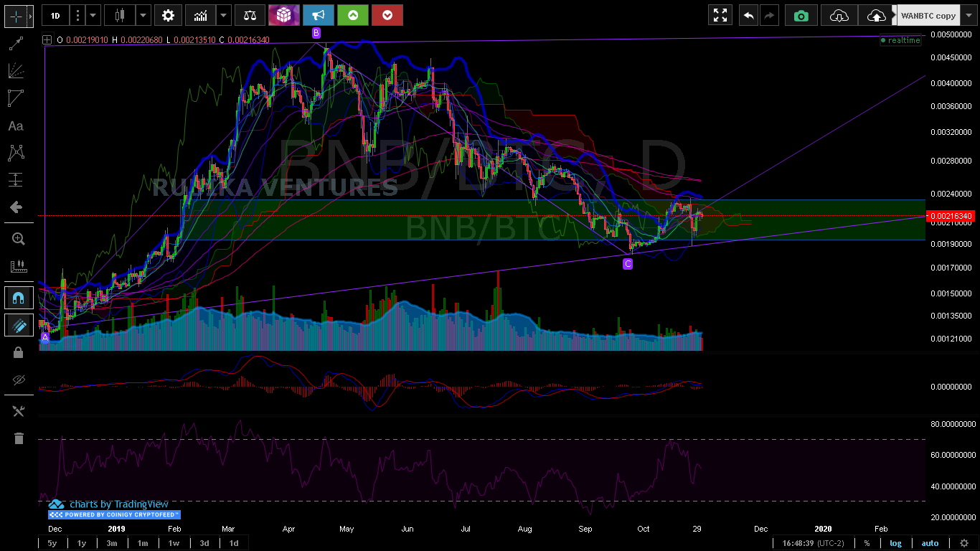
Task: Open the drawing tool properties with the wrench icon
Action: pyautogui.click(x=19, y=411)
